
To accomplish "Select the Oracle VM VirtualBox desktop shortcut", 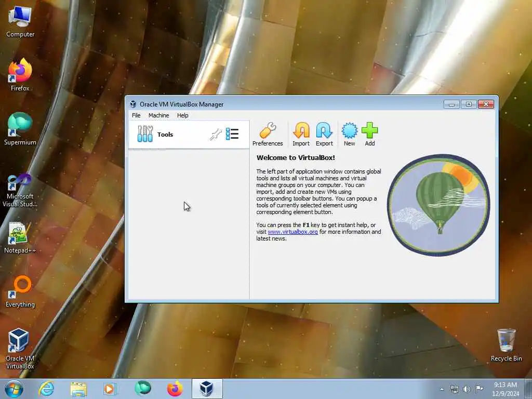I will coord(20,349).
